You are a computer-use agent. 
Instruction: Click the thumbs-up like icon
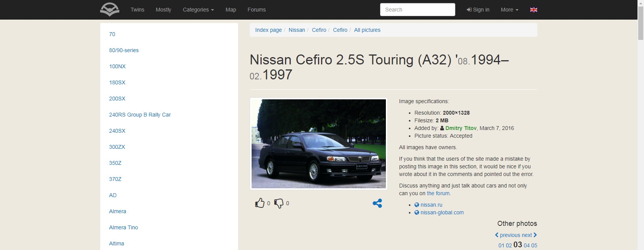click(260, 203)
